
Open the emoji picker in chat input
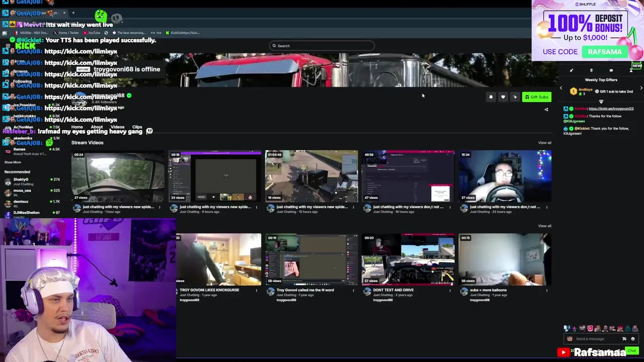click(x=633, y=339)
